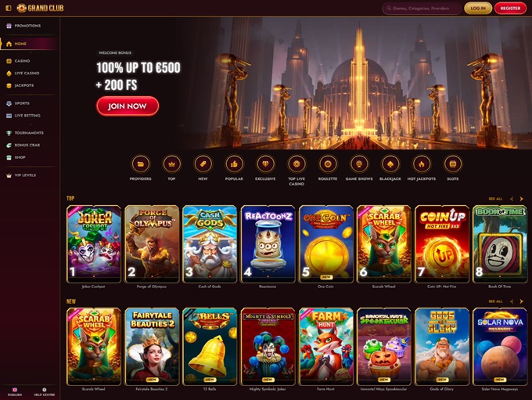Open Tournaments in the sidebar menu
The height and width of the screenshot is (400, 532).
[29, 133]
